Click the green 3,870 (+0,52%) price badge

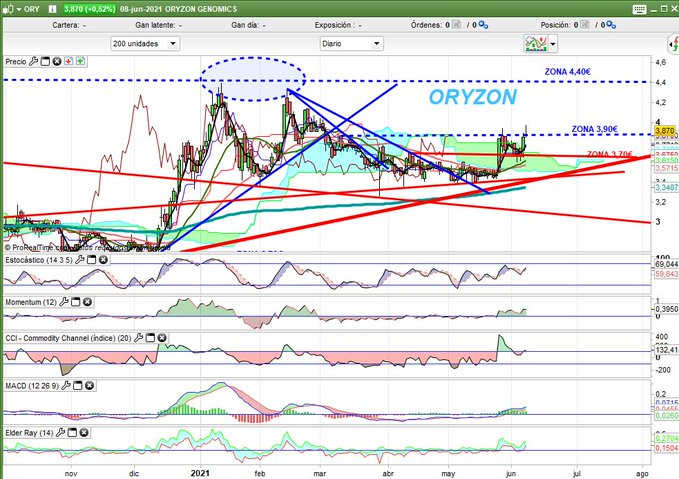[x=90, y=9]
